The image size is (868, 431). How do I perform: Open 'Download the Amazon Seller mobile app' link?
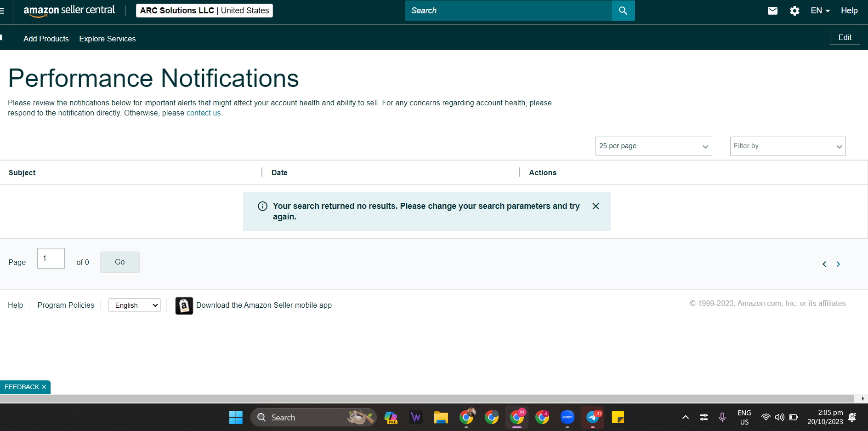coord(264,305)
